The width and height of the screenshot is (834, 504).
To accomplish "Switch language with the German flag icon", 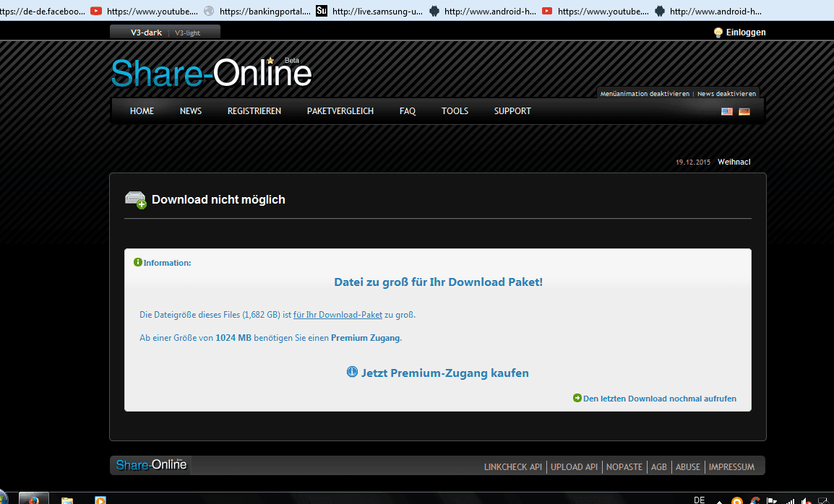I will 744,112.
